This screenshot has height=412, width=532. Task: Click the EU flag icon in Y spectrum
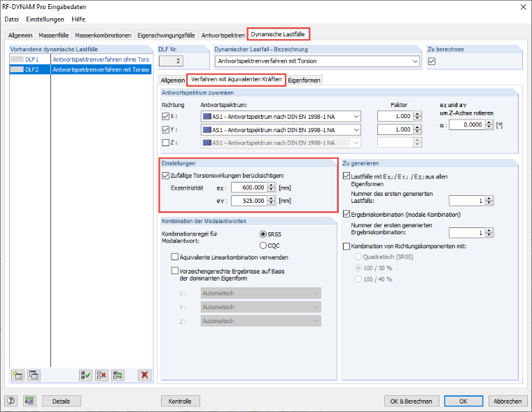click(206, 129)
